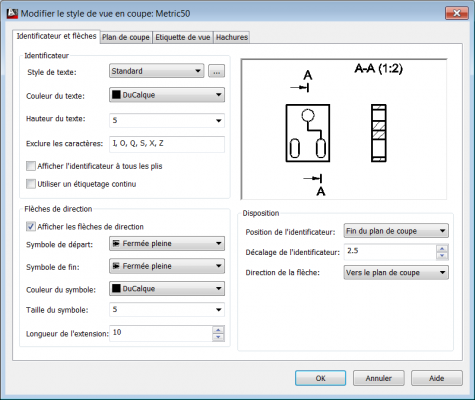This screenshot has width=475, height=400.
Task: Click the Exclure les caractères input field
Action: tap(167, 144)
